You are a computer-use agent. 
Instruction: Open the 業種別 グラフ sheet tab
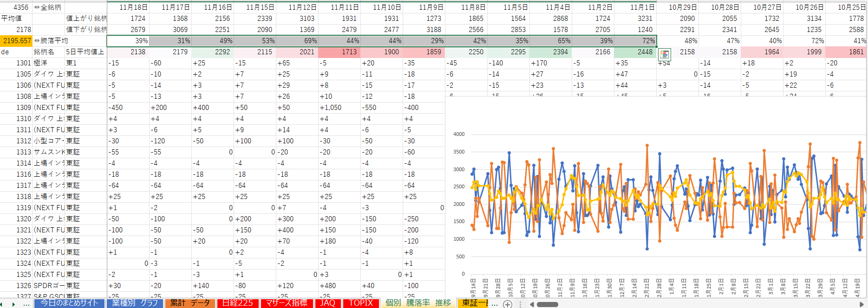click(135, 303)
